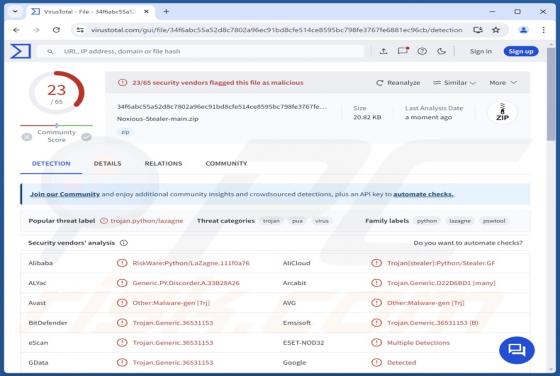This screenshot has height=376, width=560.
Task: Open the browser profile icon
Action: pyautogui.click(x=524, y=30)
